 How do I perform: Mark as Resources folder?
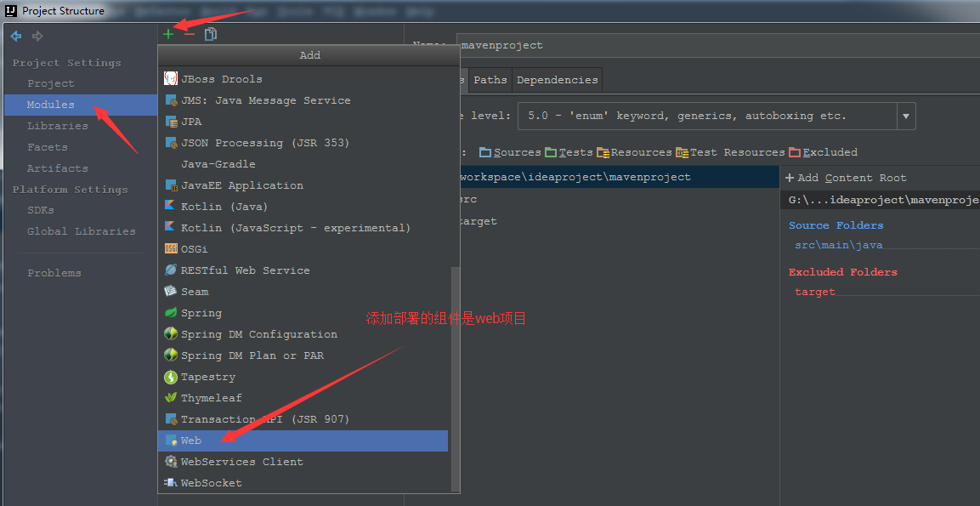(x=634, y=152)
